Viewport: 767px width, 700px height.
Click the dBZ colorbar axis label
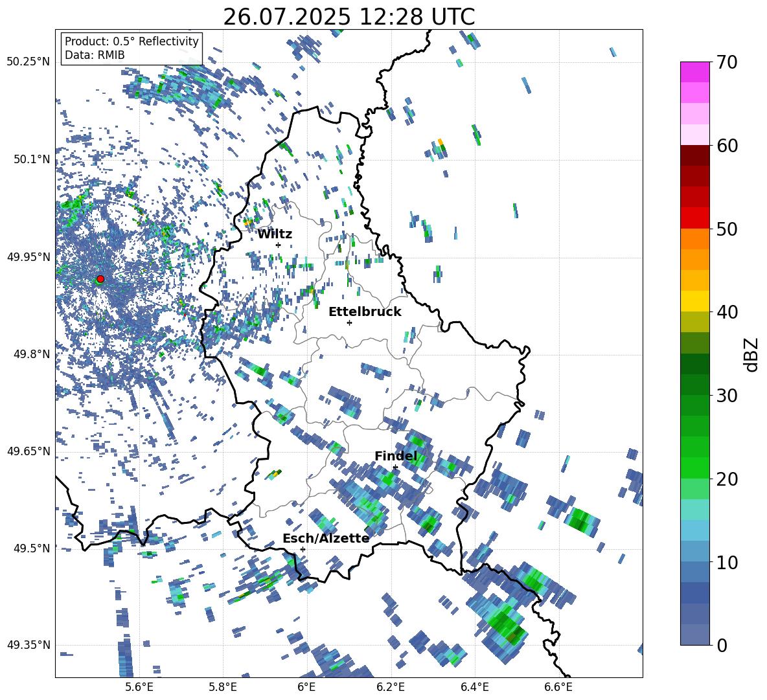[752, 354]
